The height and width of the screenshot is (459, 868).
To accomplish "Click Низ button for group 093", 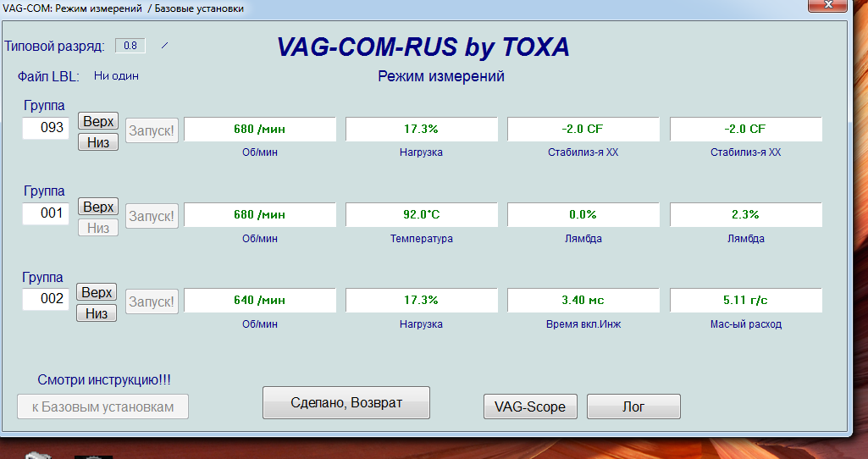I will pyautogui.click(x=98, y=142).
